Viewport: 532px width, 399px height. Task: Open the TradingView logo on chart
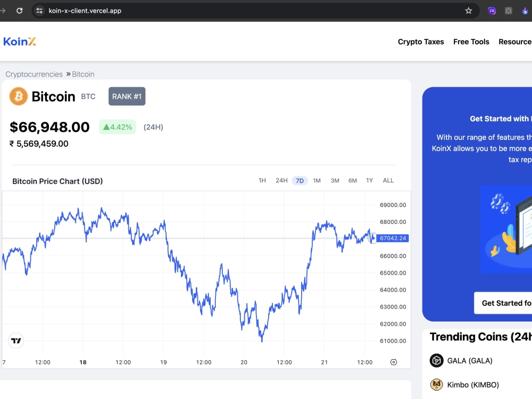tap(16, 340)
